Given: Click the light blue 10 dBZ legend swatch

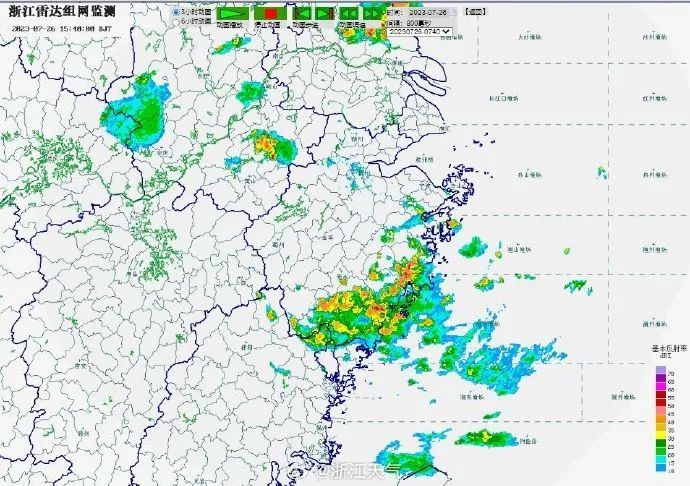Looking at the screenshot, I should (x=661, y=470).
